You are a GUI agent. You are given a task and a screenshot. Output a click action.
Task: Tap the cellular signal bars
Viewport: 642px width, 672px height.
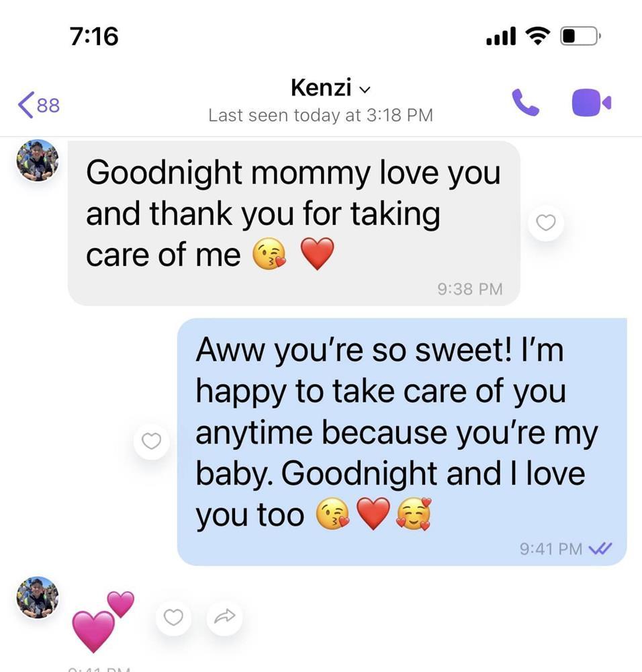(501, 36)
